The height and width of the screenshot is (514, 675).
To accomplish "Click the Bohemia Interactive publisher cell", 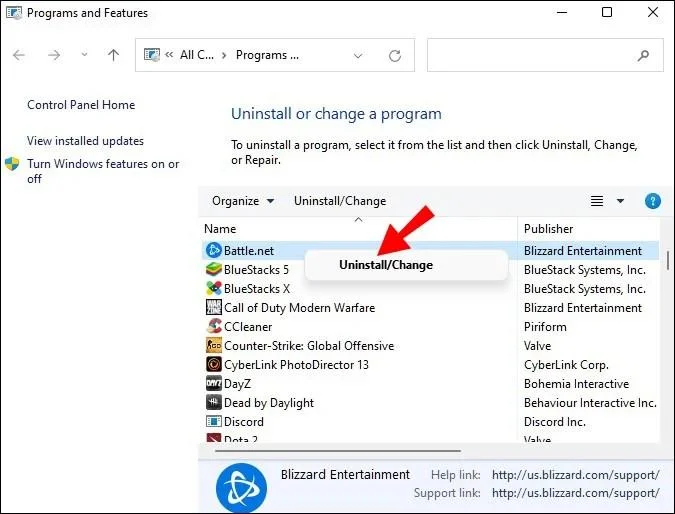I will (x=576, y=384).
